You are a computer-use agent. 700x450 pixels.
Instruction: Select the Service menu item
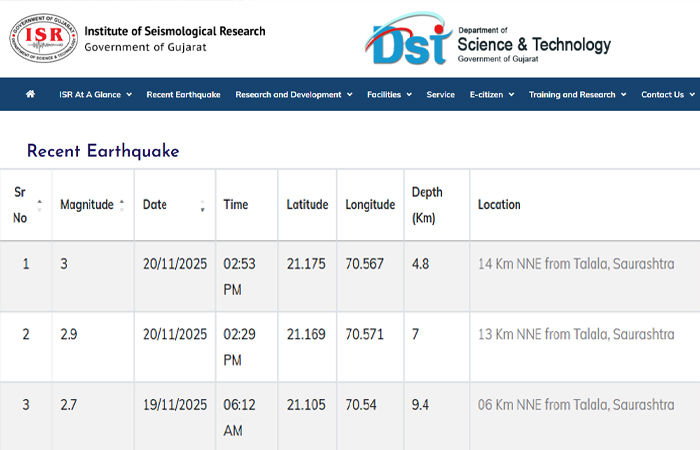click(440, 95)
